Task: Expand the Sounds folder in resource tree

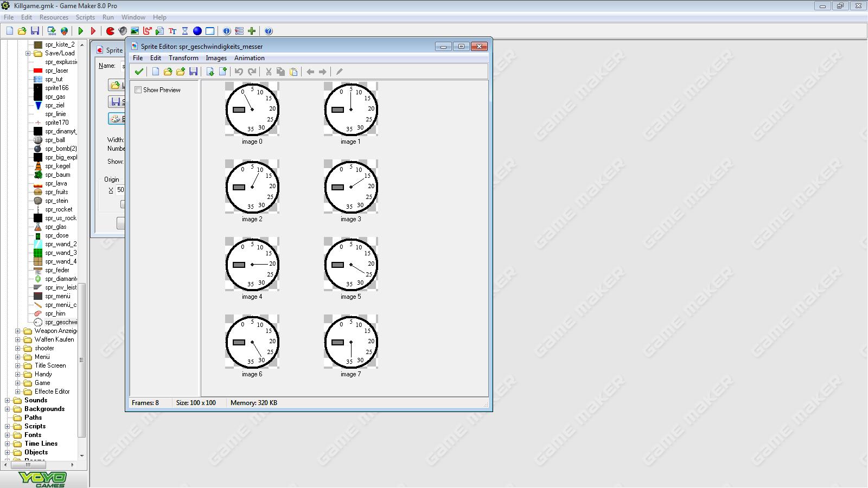Action: coord(8,400)
